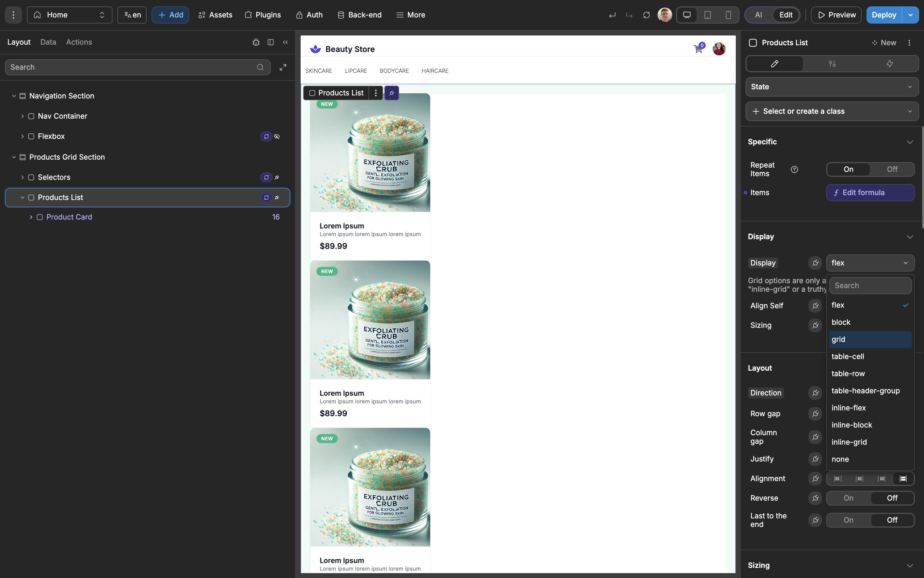Screen dimensions: 924x578
Task: Click the Repeat Items help icon
Action: pyautogui.click(x=794, y=169)
